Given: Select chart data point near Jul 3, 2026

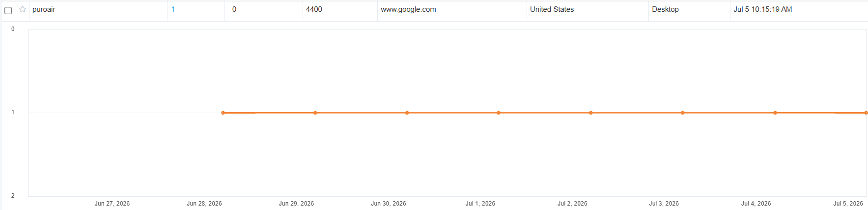Looking at the screenshot, I should pos(683,113).
